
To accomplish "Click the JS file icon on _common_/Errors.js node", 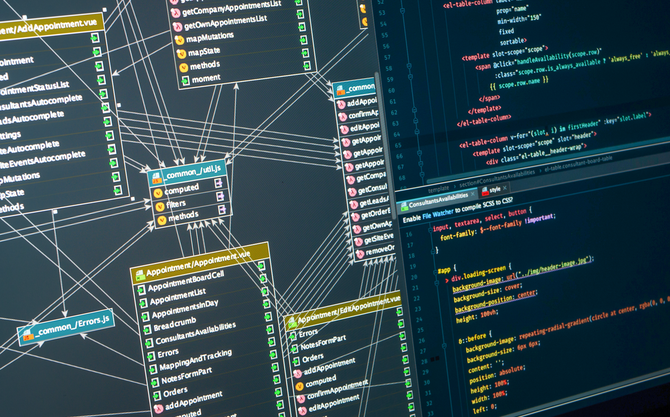I will click(28, 335).
